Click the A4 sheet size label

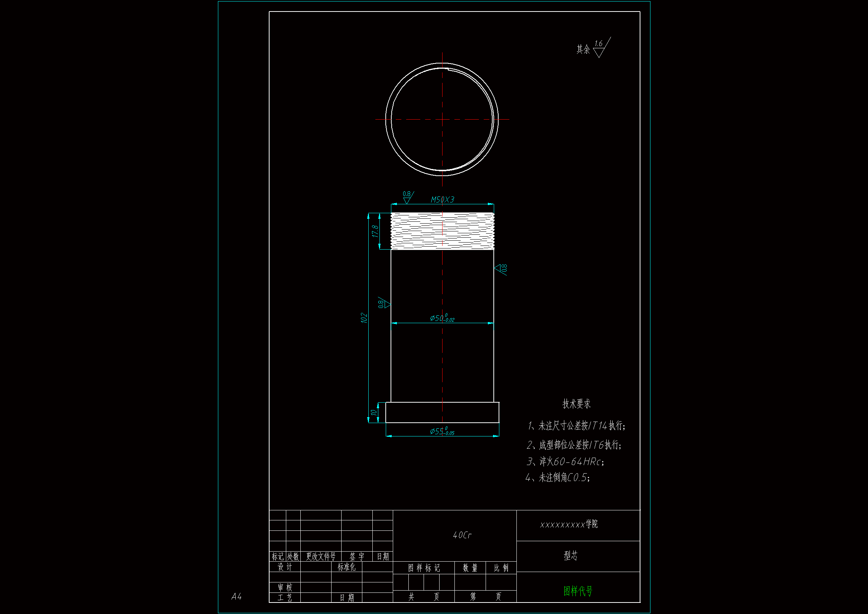[x=236, y=597]
